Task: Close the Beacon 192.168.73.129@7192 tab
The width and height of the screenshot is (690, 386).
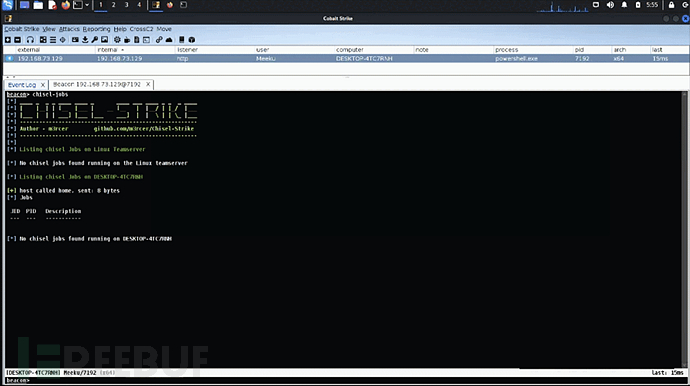Action: click(148, 84)
